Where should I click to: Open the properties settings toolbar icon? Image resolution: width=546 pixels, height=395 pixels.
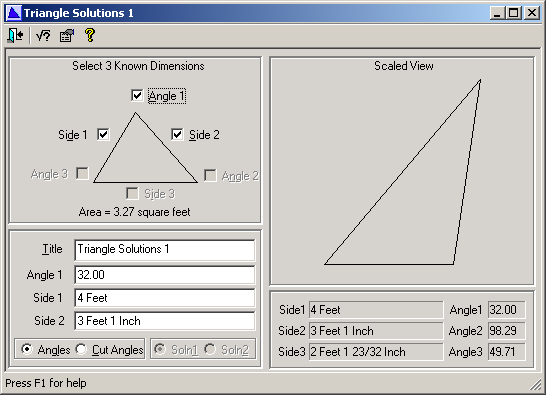[x=67, y=36]
